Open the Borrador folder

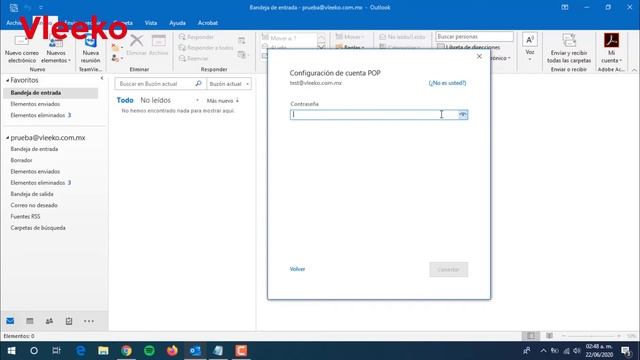pyautogui.click(x=21, y=160)
